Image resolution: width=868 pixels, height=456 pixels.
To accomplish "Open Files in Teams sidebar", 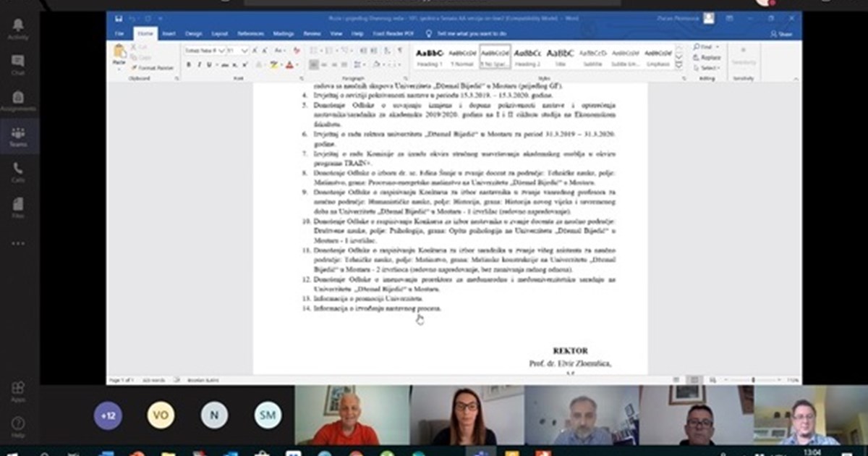I will coord(18,207).
